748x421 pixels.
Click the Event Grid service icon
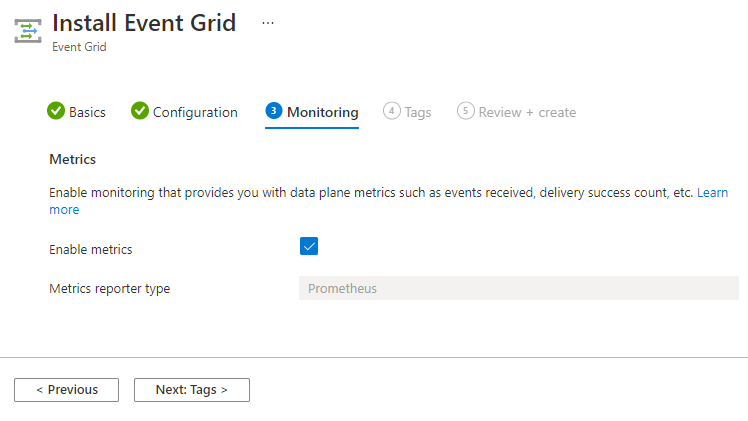(x=28, y=31)
